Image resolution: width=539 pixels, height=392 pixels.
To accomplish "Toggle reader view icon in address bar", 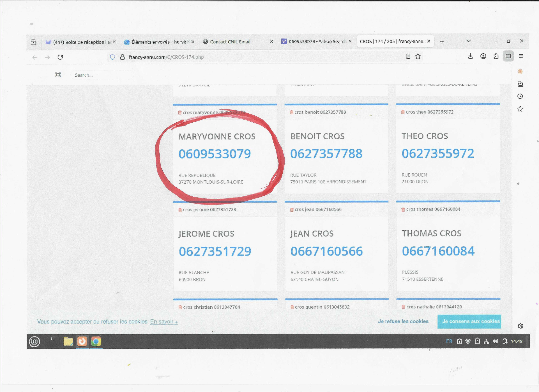I will tap(408, 56).
